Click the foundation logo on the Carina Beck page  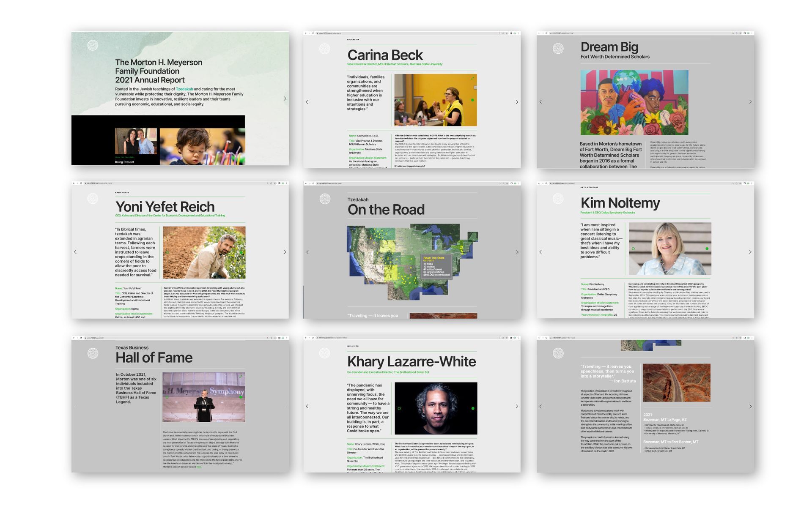(x=324, y=49)
